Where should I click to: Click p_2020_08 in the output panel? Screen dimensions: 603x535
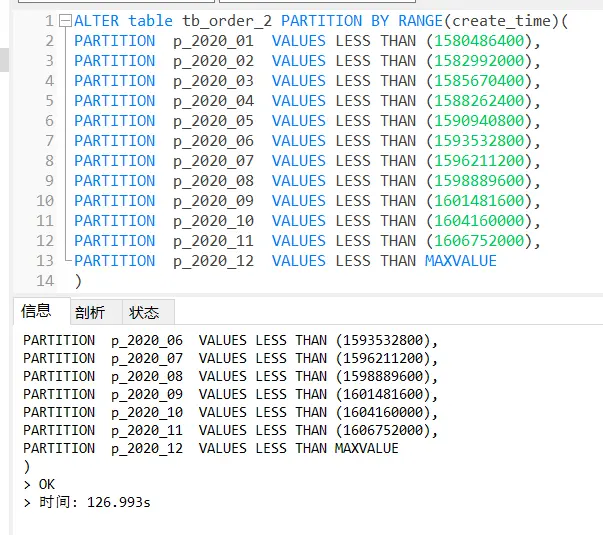coord(147,377)
